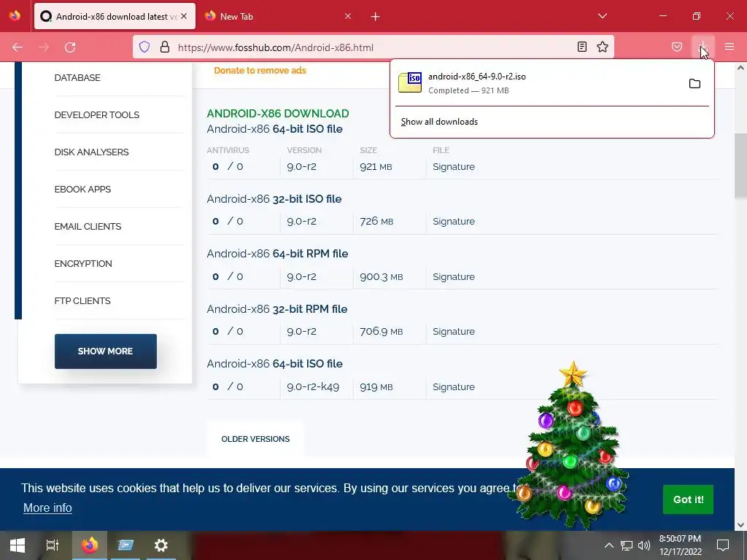Open notification center icon

[x=723, y=545]
